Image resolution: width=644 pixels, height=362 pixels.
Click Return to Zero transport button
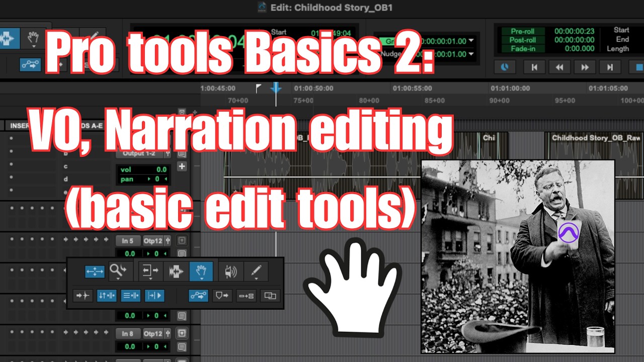(535, 67)
